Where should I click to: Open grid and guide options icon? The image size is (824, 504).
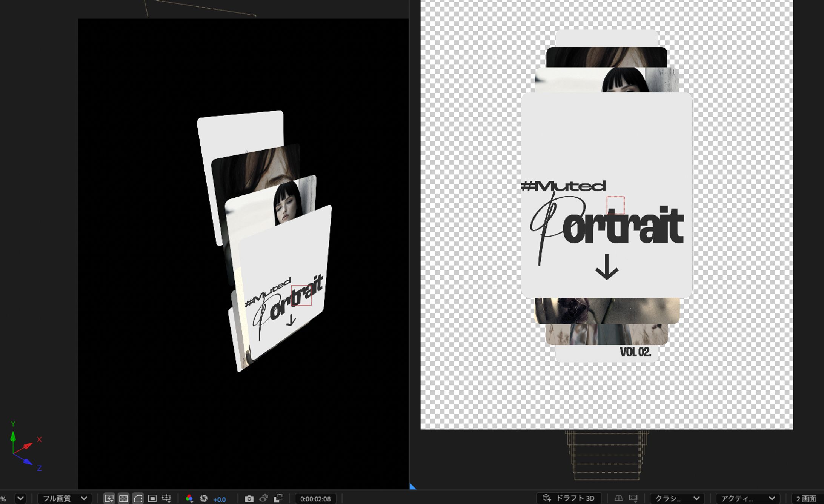click(x=166, y=498)
